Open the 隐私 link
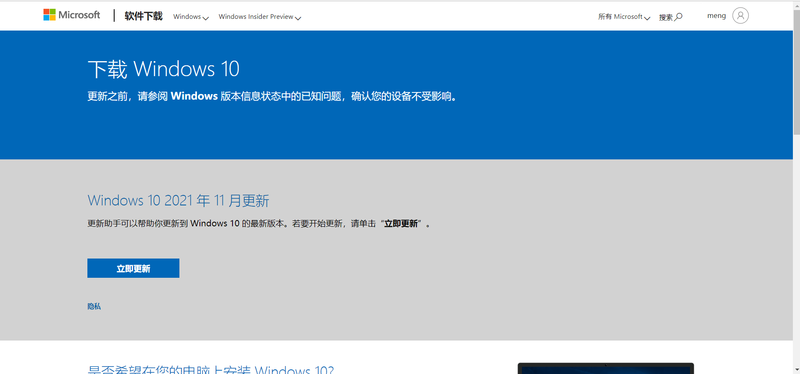 94,307
